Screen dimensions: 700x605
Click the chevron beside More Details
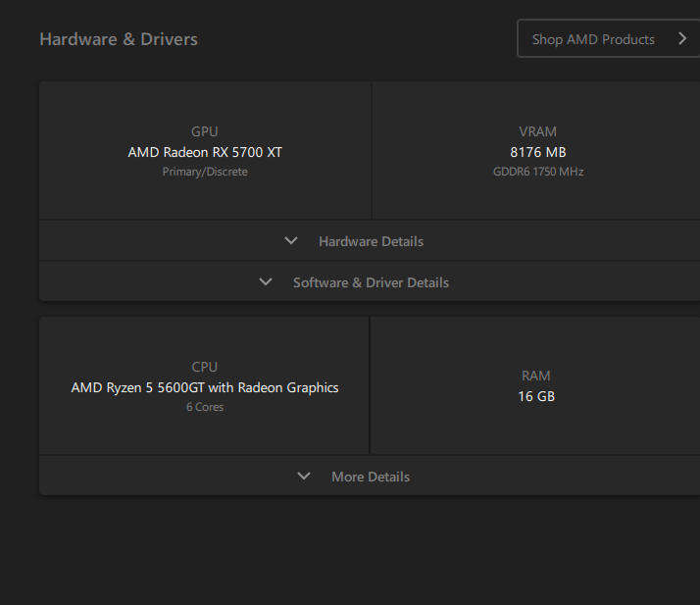tap(304, 476)
